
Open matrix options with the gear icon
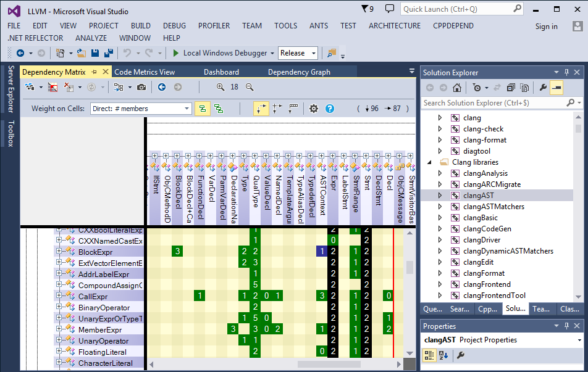(314, 109)
